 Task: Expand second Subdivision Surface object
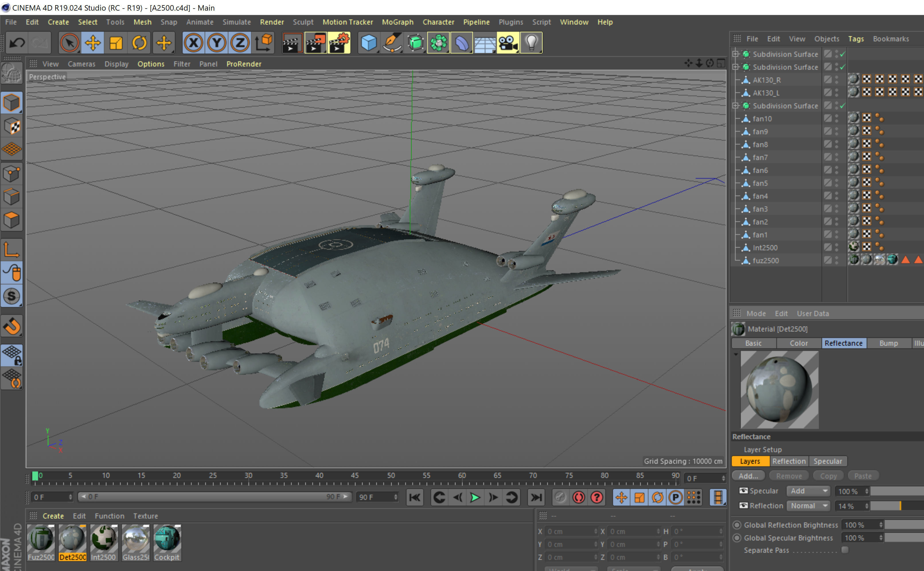[x=735, y=67]
